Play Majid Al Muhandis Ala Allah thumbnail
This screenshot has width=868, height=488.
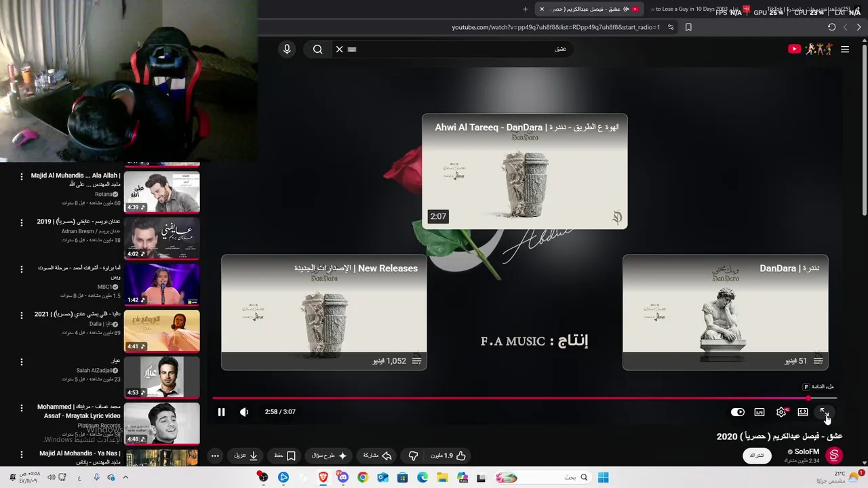click(x=162, y=192)
